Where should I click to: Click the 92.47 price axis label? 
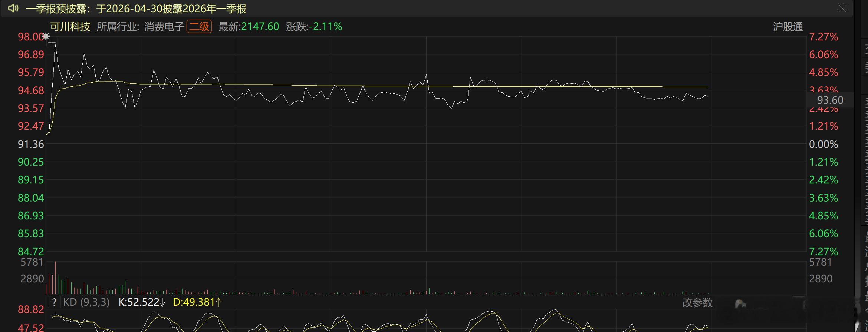point(31,126)
